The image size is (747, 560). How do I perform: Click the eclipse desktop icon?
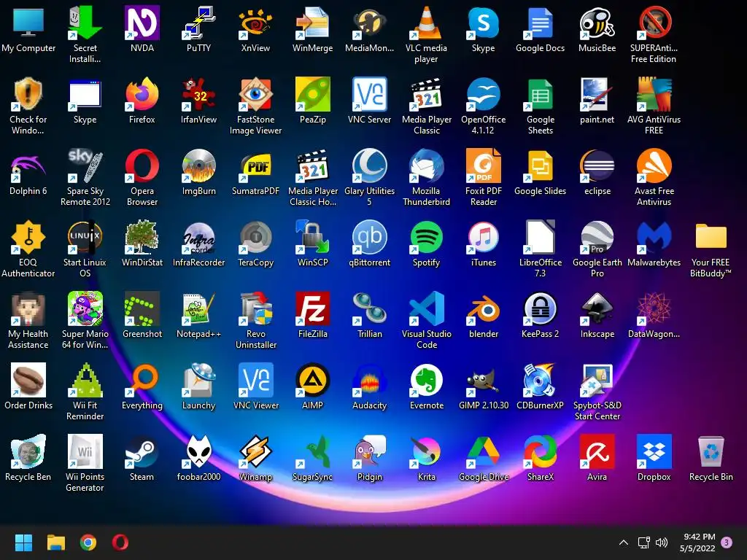point(597,166)
